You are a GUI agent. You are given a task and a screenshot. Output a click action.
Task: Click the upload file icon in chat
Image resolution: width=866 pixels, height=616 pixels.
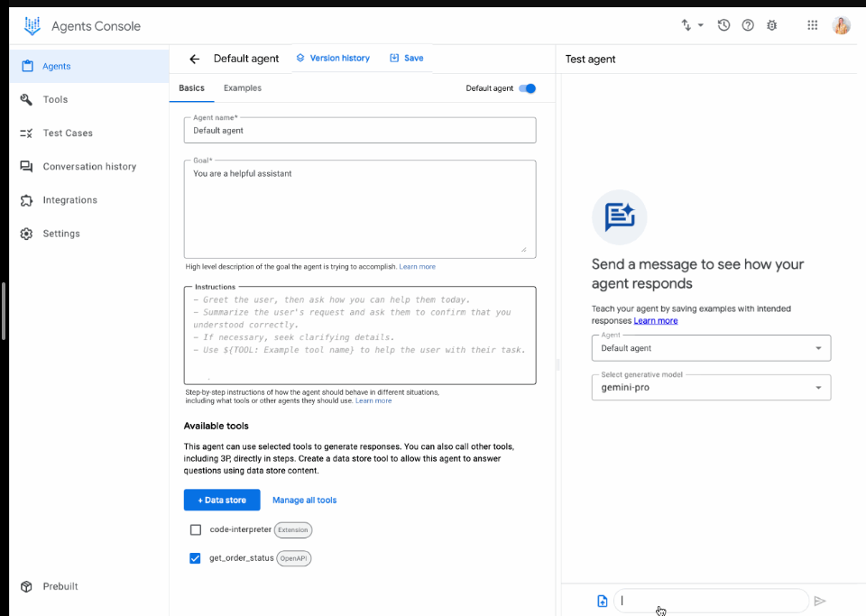(603, 601)
